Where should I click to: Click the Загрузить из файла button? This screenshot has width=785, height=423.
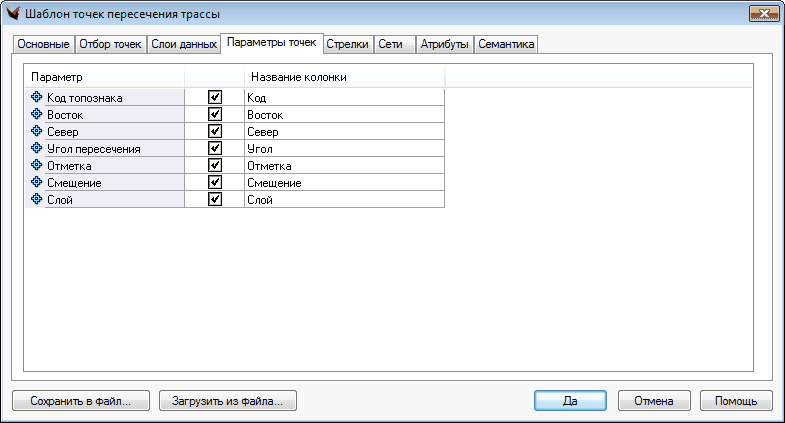click(228, 400)
